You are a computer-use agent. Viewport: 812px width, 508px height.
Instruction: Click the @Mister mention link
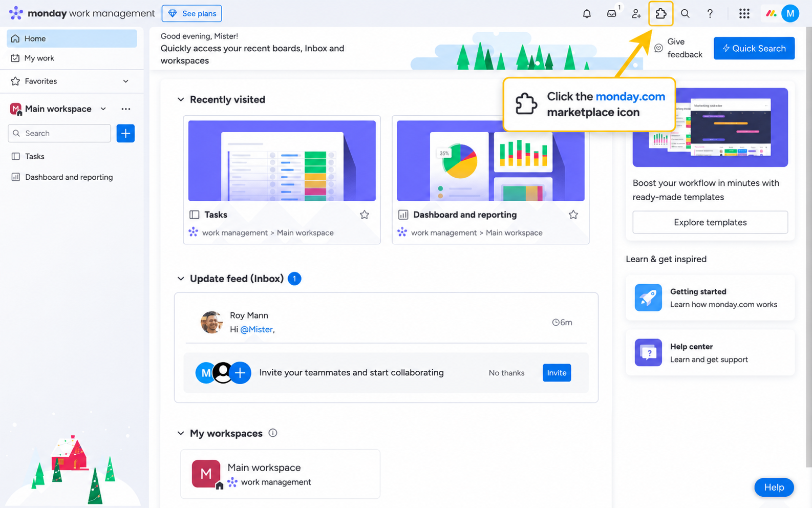[257, 329]
